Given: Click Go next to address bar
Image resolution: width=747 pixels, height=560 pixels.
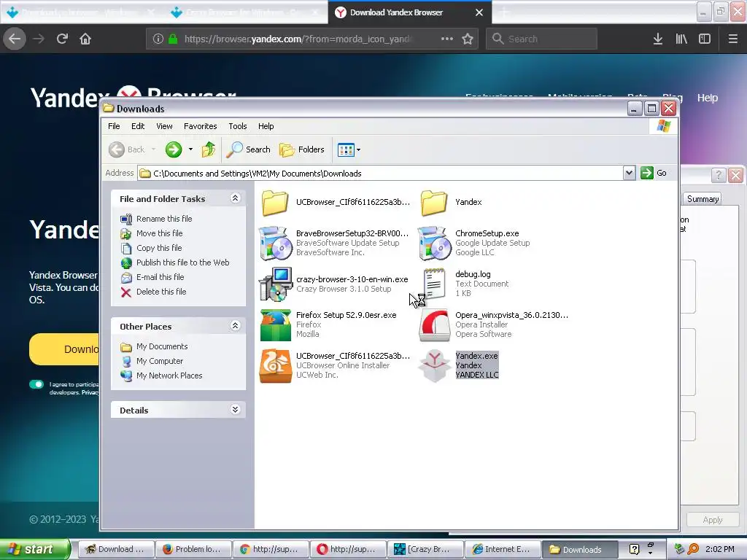Looking at the screenshot, I should coord(654,173).
